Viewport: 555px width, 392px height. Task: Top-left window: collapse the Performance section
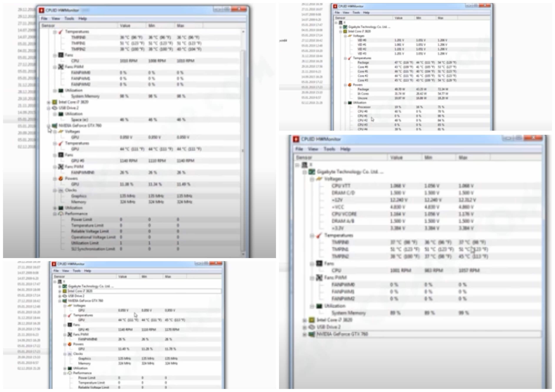pos(55,214)
